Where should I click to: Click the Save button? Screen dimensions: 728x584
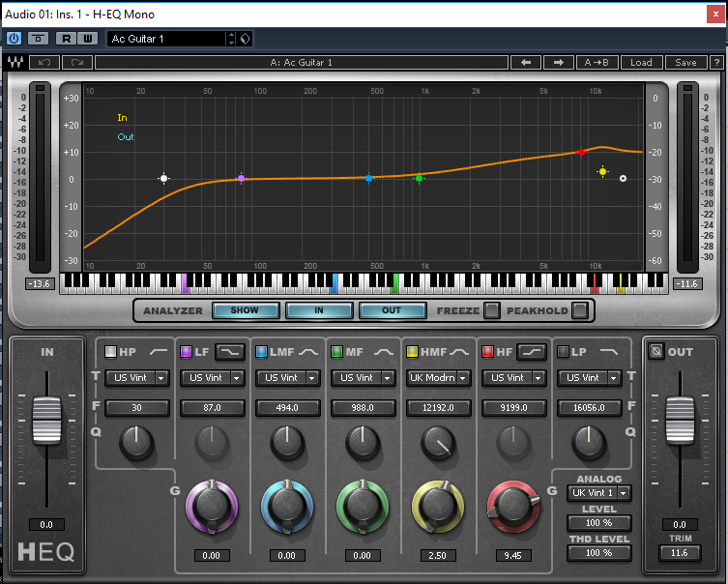pos(685,62)
